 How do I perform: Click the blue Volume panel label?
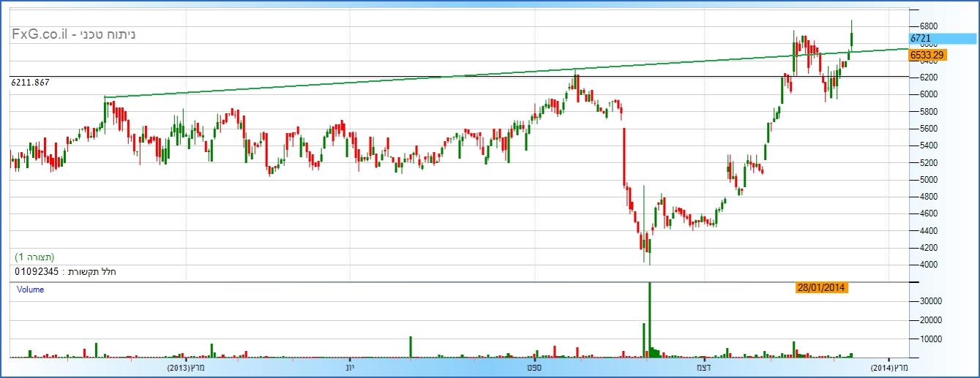[x=30, y=290]
